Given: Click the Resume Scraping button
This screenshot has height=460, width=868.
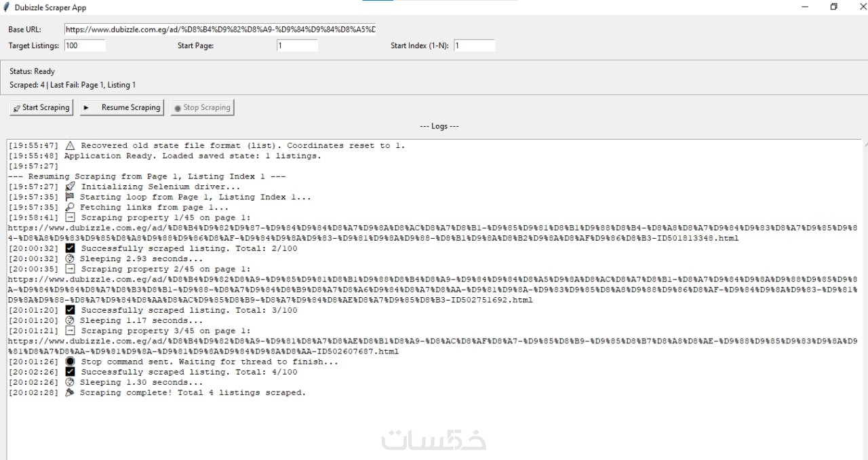Looking at the screenshot, I should pos(122,107).
